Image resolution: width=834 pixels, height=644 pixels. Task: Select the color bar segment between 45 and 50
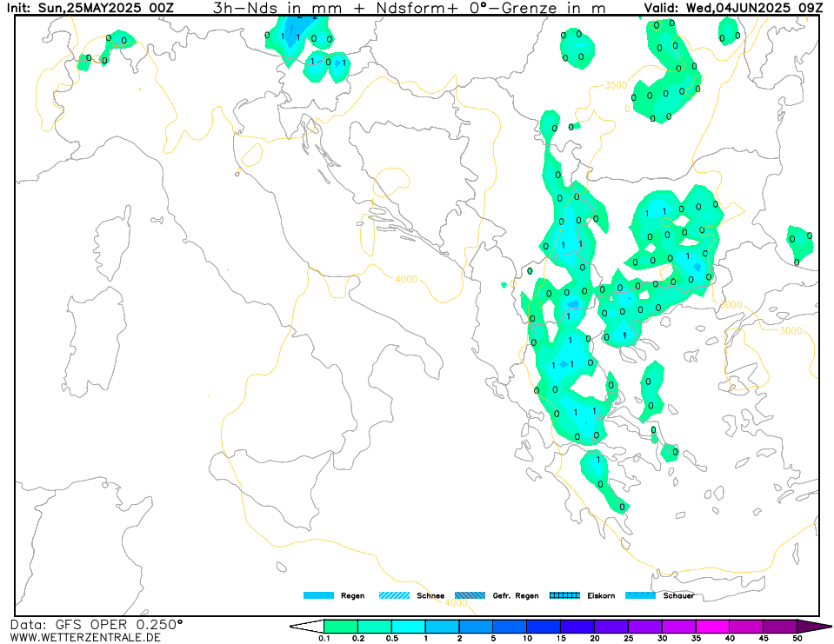(x=780, y=627)
